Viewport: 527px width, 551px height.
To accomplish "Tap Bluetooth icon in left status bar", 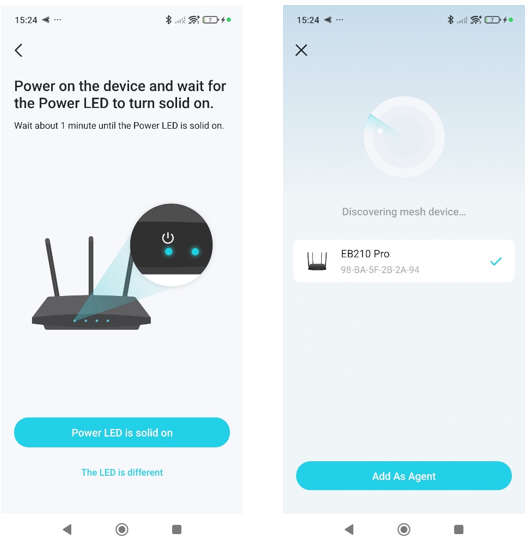I will [x=168, y=20].
